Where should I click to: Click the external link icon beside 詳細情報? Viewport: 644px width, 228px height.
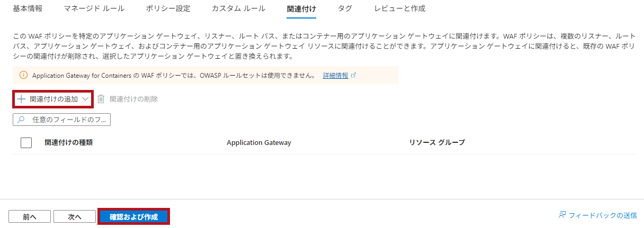coord(354,76)
